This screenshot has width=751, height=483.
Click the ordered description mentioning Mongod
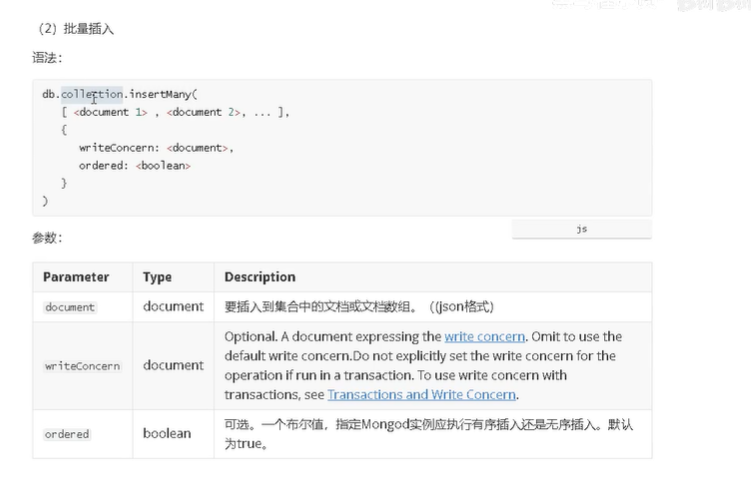point(429,434)
